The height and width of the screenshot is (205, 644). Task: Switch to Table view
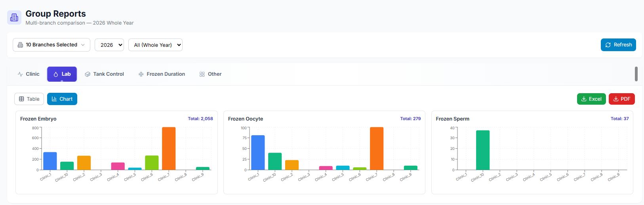click(29, 99)
